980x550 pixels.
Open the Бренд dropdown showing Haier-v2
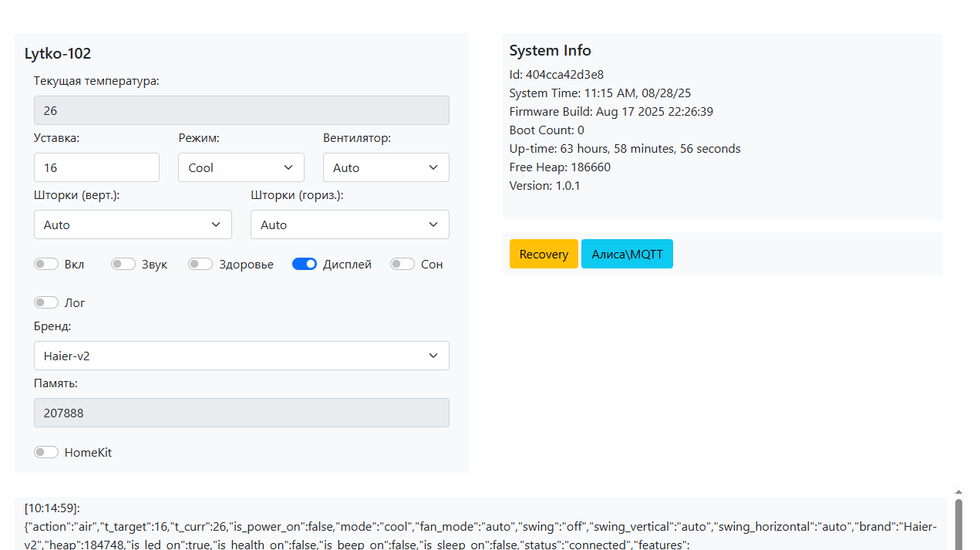point(241,356)
